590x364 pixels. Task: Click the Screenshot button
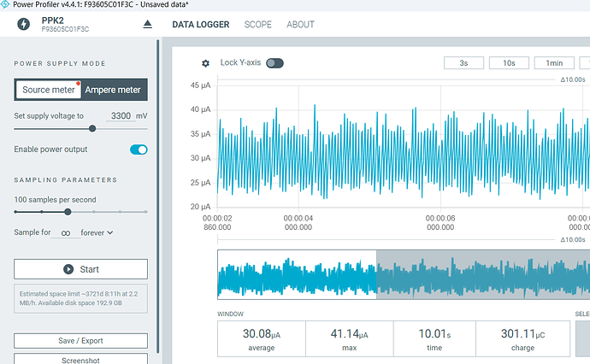[80, 359]
